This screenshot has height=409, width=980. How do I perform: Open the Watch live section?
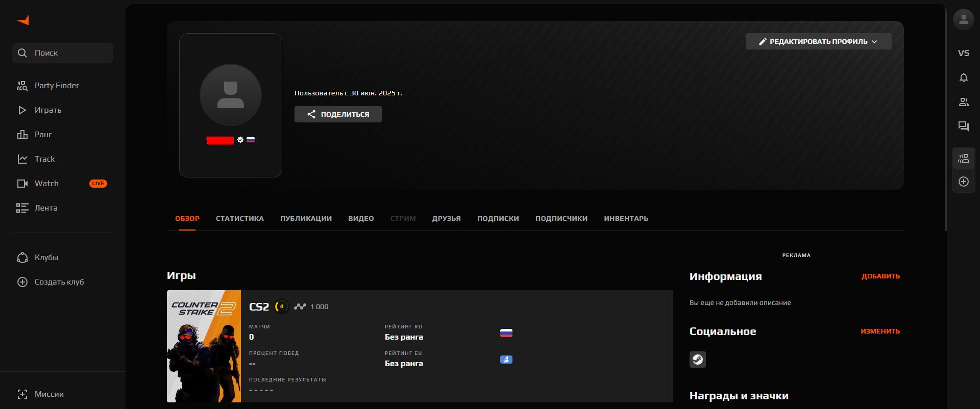(x=47, y=184)
